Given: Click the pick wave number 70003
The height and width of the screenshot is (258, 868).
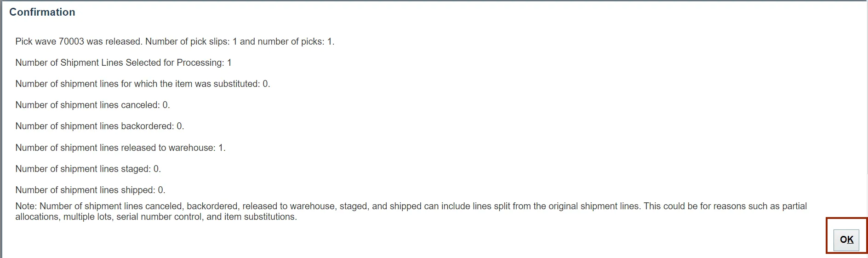Looking at the screenshot, I should coord(71,41).
